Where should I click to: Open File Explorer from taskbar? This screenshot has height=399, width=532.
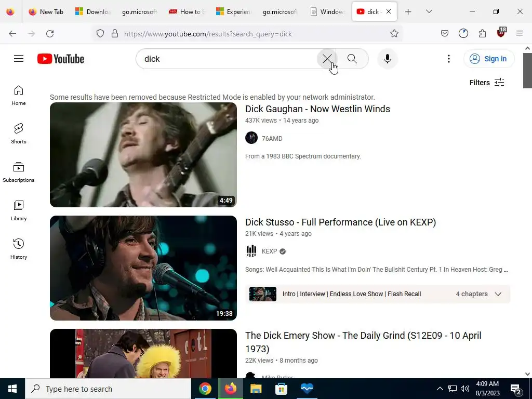click(x=256, y=389)
